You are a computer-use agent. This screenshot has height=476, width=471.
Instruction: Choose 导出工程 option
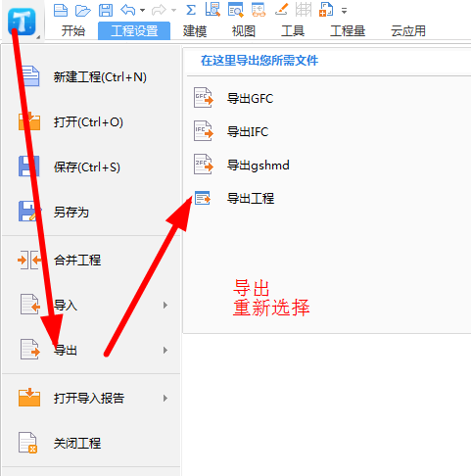pyautogui.click(x=251, y=199)
